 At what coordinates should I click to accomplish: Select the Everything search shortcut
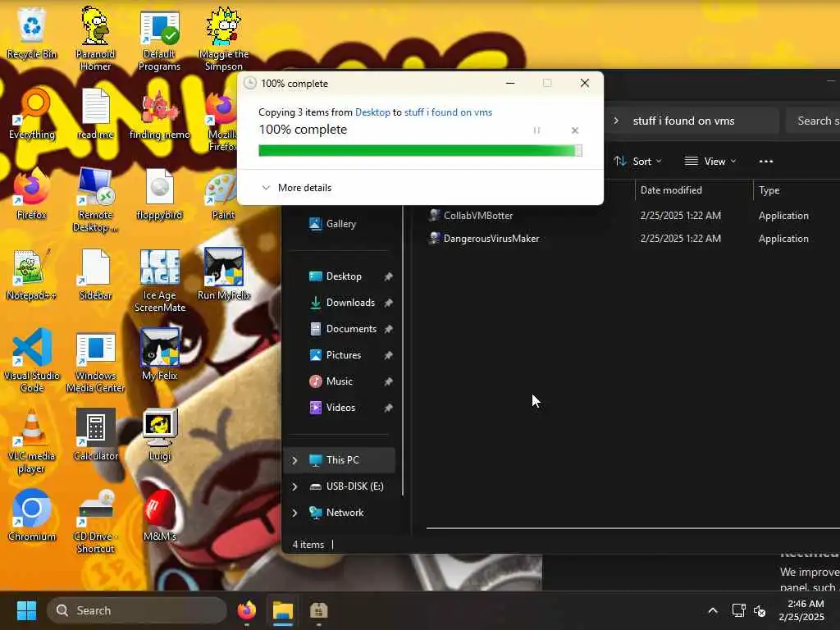(x=32, y=113)
